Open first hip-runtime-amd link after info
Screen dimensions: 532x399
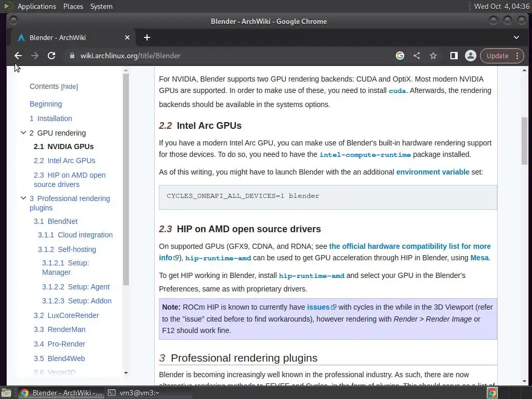point(218,258)
